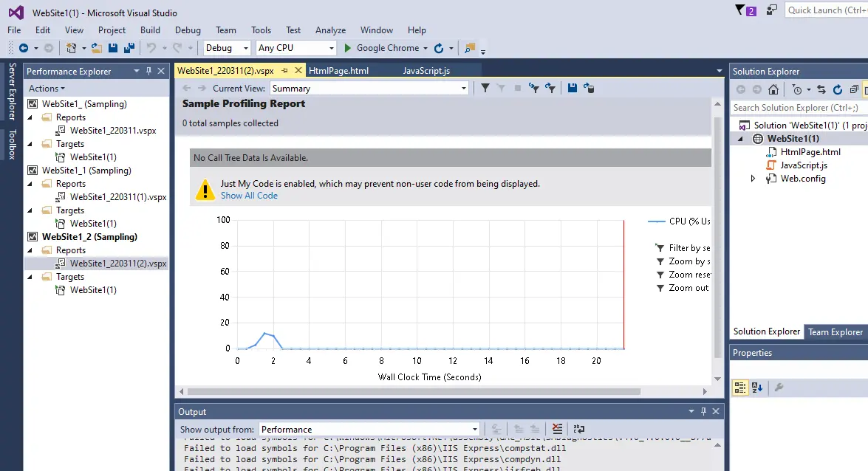Viewport: 868px width, 471px height.
Task: Click the Sync with Active Document icon
Action: [x=821, y=89]
